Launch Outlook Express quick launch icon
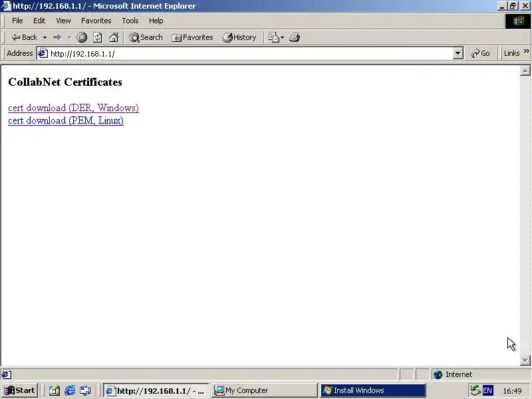The height and width of the screenshot is (399, 532). pyautogui.click(x=85, y=390)
